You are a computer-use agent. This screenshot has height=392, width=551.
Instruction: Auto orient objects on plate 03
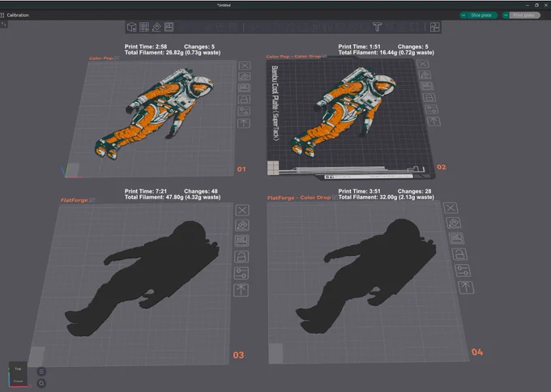tap(242, 225)
